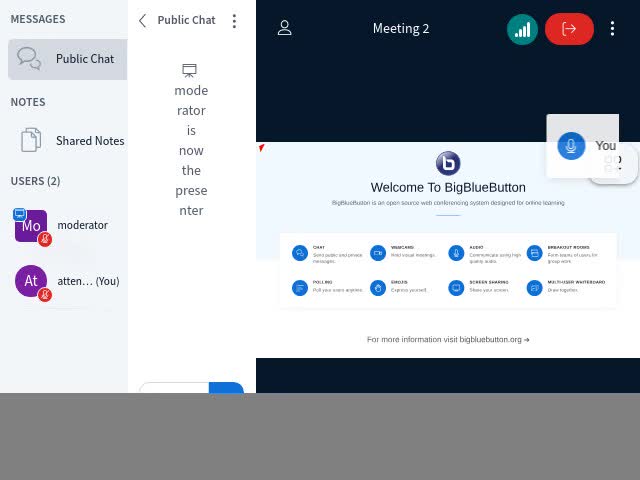
Task: Leave the meeting with the red button
Action: click(569, 29)
